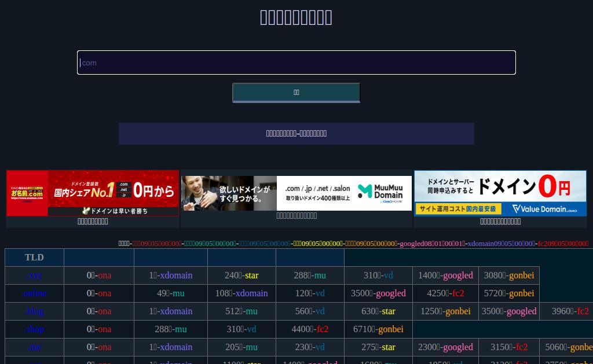This screenshot has height=364, width=593.
Task: Click the 205-mu cell in .me row
Action: click(241, 347)
